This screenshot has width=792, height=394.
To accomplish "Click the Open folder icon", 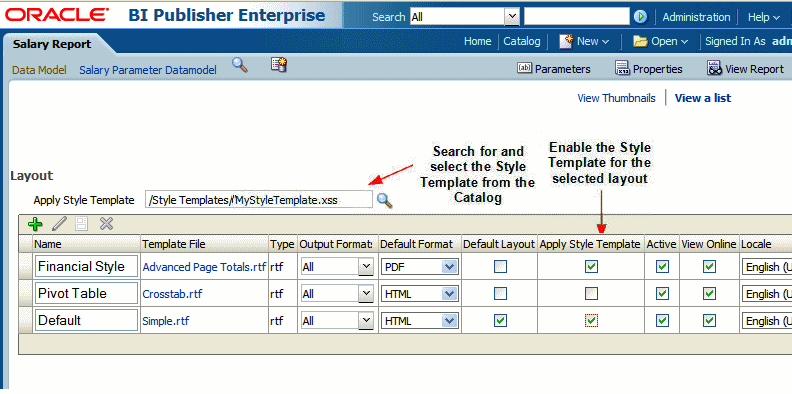I will coord(640,41).
